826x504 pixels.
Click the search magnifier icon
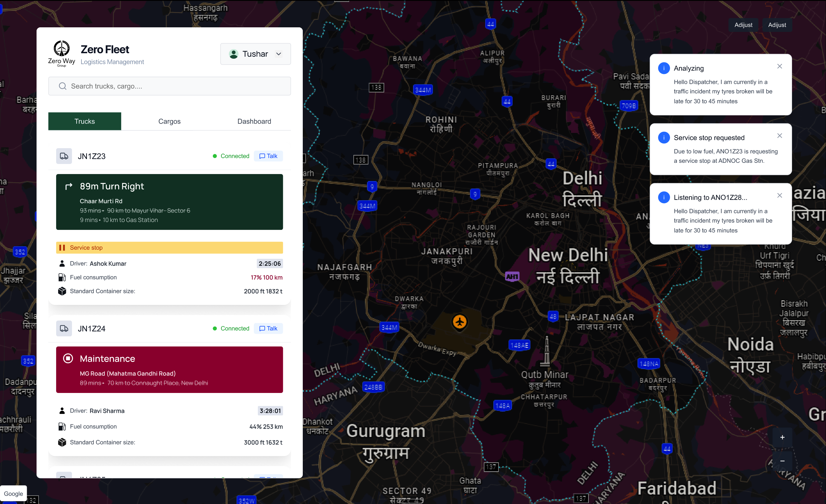[62, 86]
